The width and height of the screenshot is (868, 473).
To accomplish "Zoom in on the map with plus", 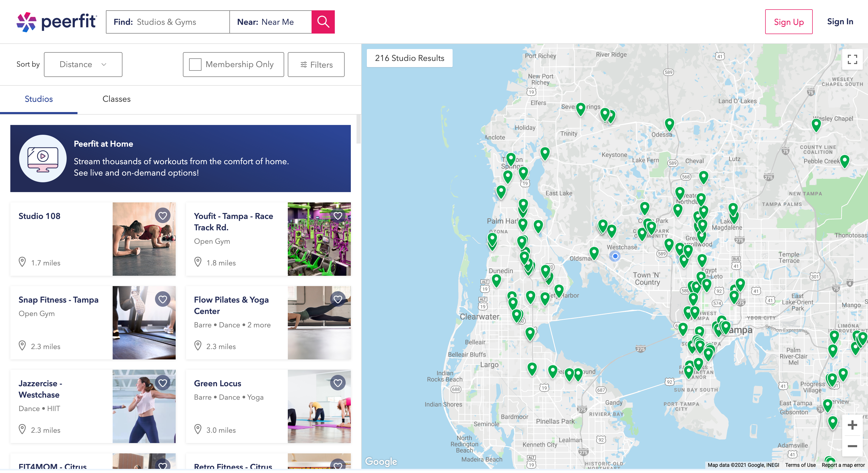I will point(852,425).
